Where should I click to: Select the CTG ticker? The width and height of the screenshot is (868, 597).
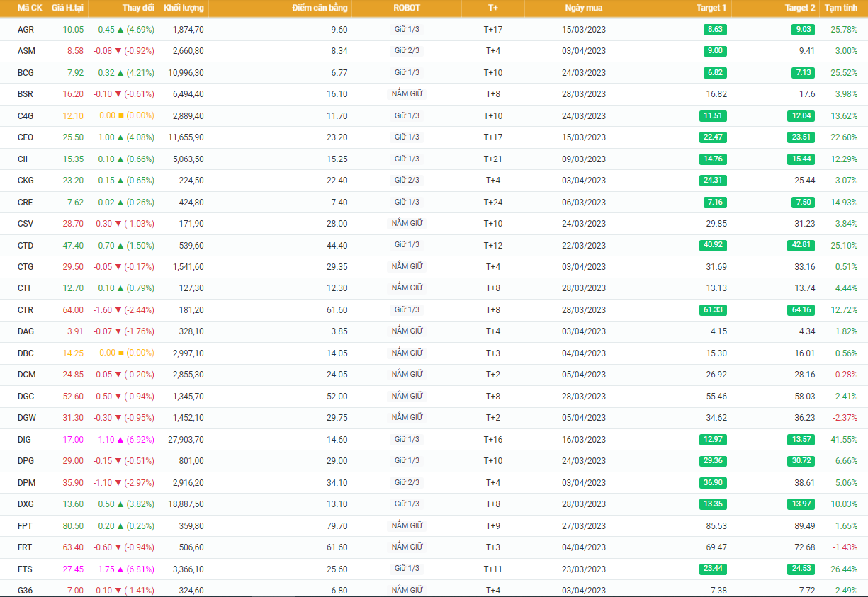pos(26,267)
